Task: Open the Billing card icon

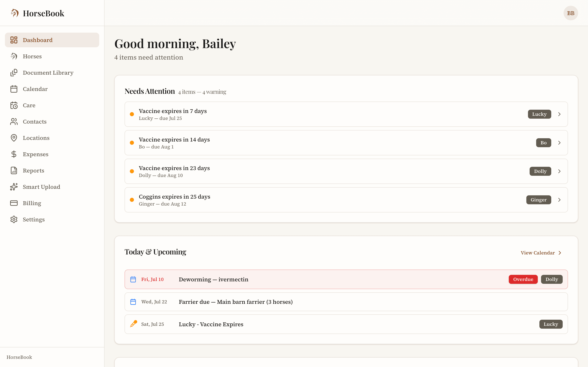Action: [14, 203]
